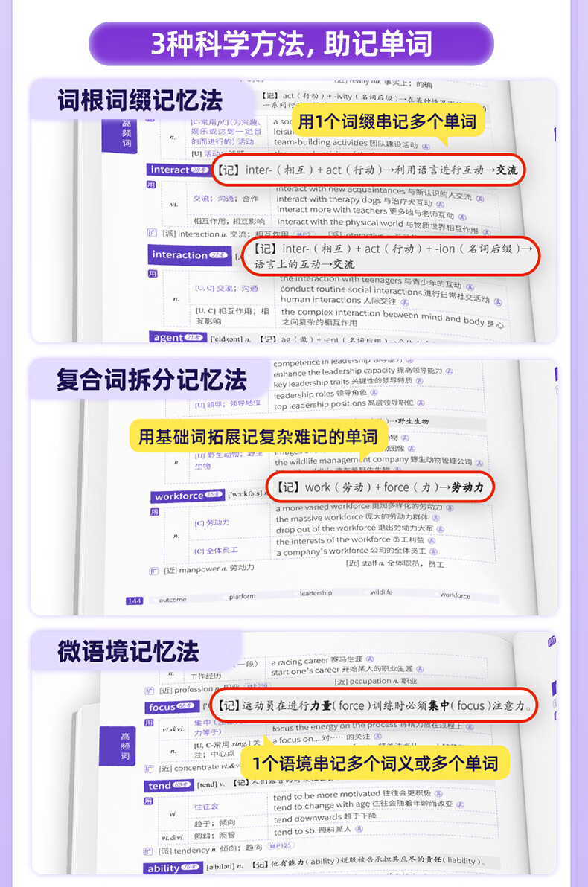Image resolution: width=588 pixels, height=887 pixels.
Task: Click "the complex interaction between mind and body"
Action: (x=392, y=317)
